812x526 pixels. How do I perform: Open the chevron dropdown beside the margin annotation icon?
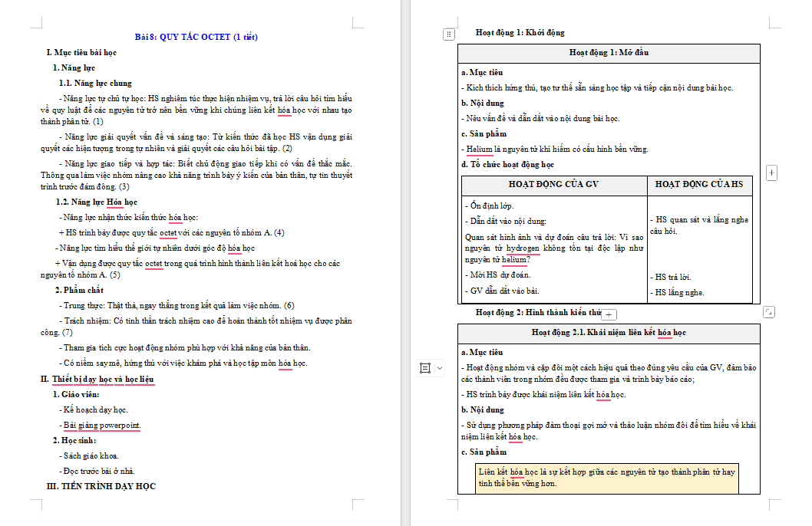[438, 368]
